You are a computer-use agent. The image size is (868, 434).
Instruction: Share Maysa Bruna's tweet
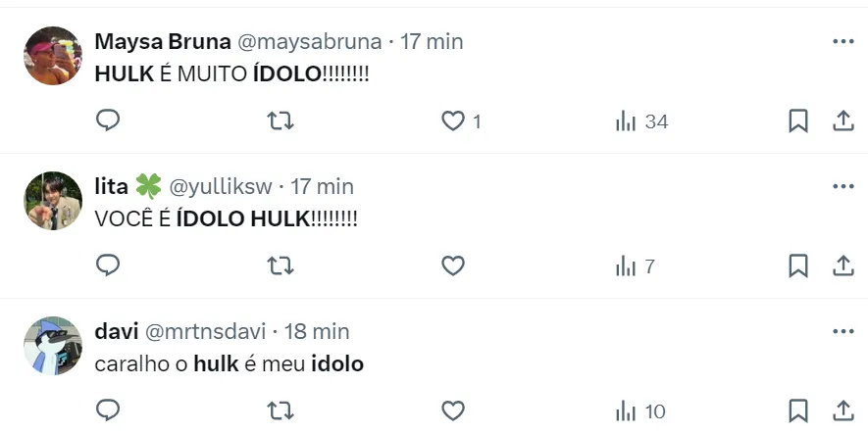pyautogui.click(x=842, y=121)
